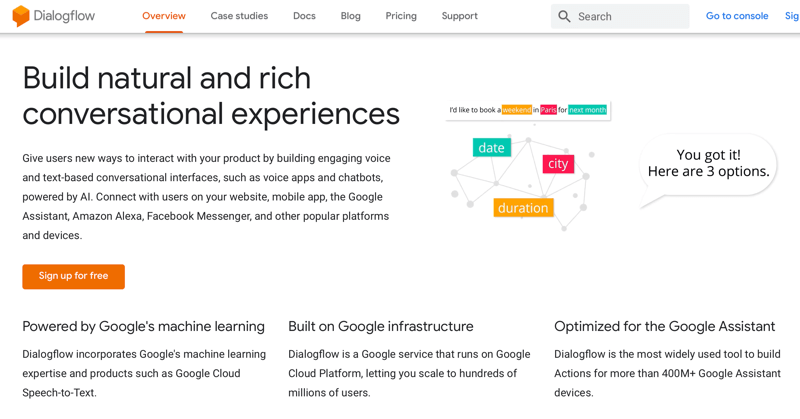View the Pricing tab
The height and width of the screenshot is (419, 800).
tap(401, 16)
